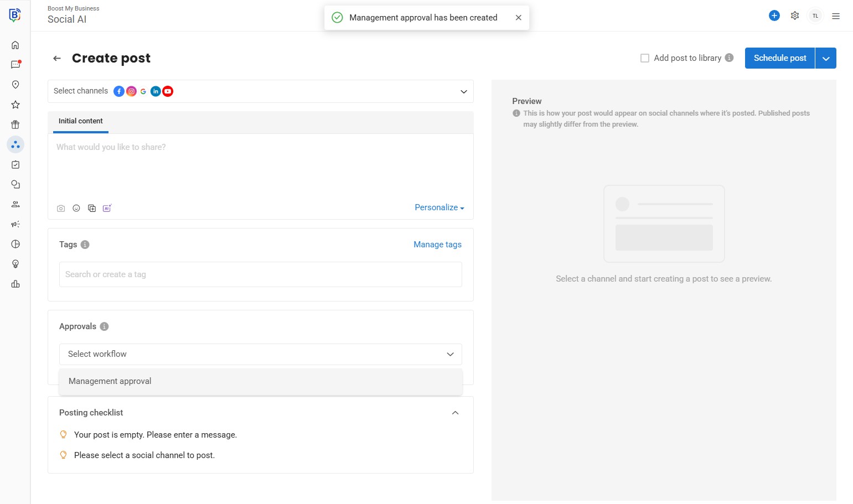Image resolution: width=853 pixels, height=504 pixels.
Task: Collapse the Posting checklist section
Action: (x=455, y=413)
